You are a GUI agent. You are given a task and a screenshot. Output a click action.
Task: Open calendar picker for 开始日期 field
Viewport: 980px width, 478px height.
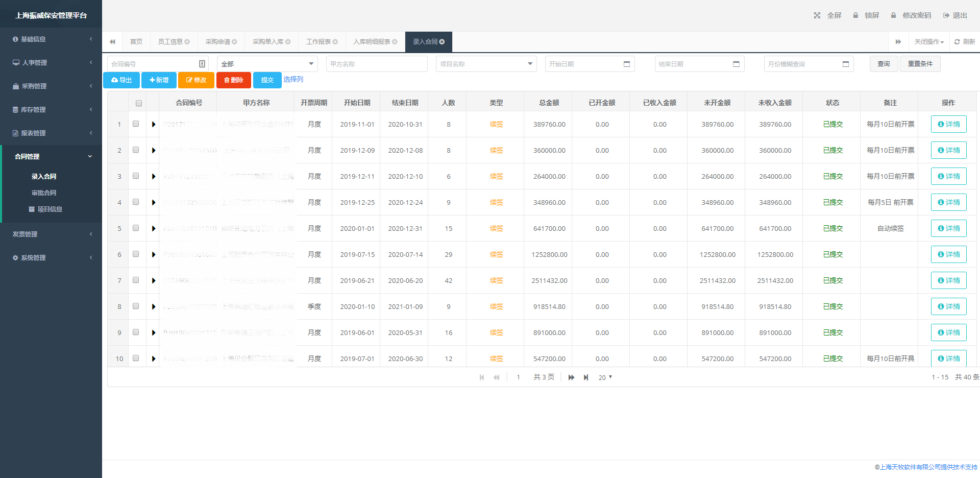click(x=627, y=64)
